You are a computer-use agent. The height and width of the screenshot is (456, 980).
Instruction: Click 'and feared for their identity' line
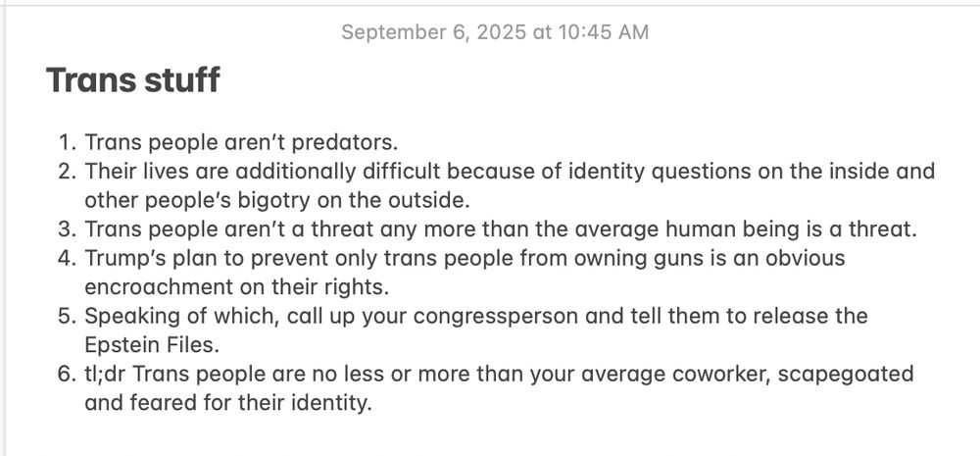[x=228, y=403]
